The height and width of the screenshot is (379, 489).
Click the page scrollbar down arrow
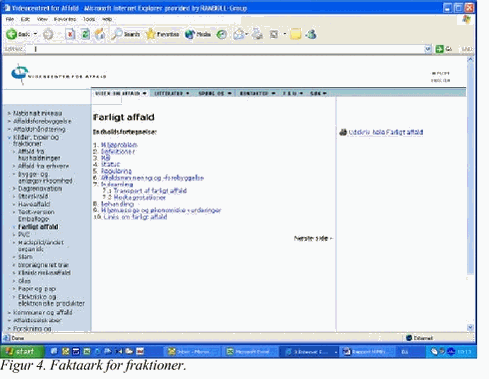pos(470,327)
